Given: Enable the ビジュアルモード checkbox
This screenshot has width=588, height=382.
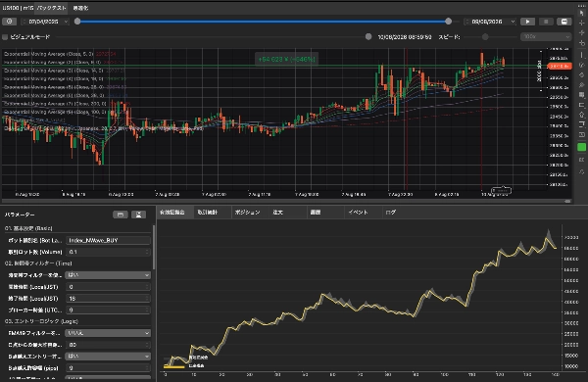Looking at the screenshot, I should click(5, 37).
